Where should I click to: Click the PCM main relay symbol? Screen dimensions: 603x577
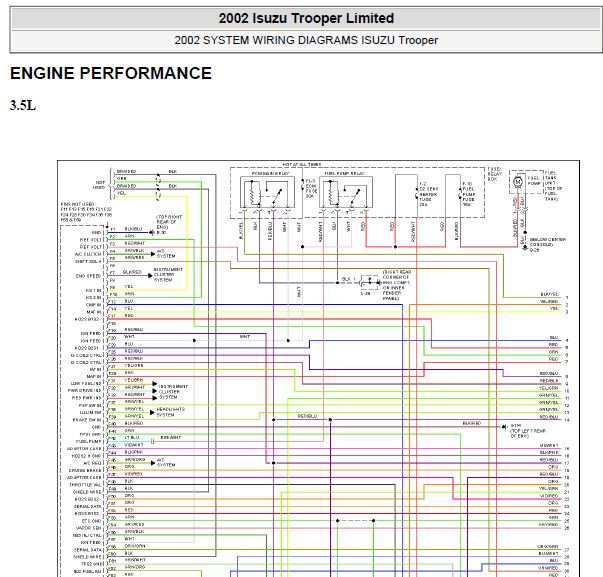[267, 192]
